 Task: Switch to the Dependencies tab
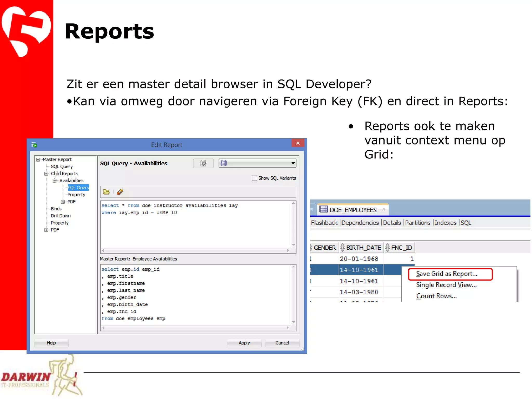click(360, 223)
